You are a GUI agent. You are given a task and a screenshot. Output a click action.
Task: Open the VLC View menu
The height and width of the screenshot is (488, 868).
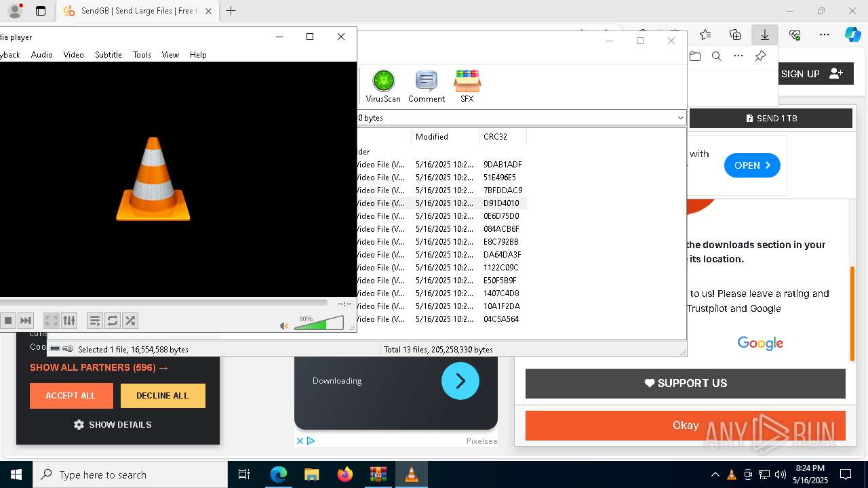170,55
